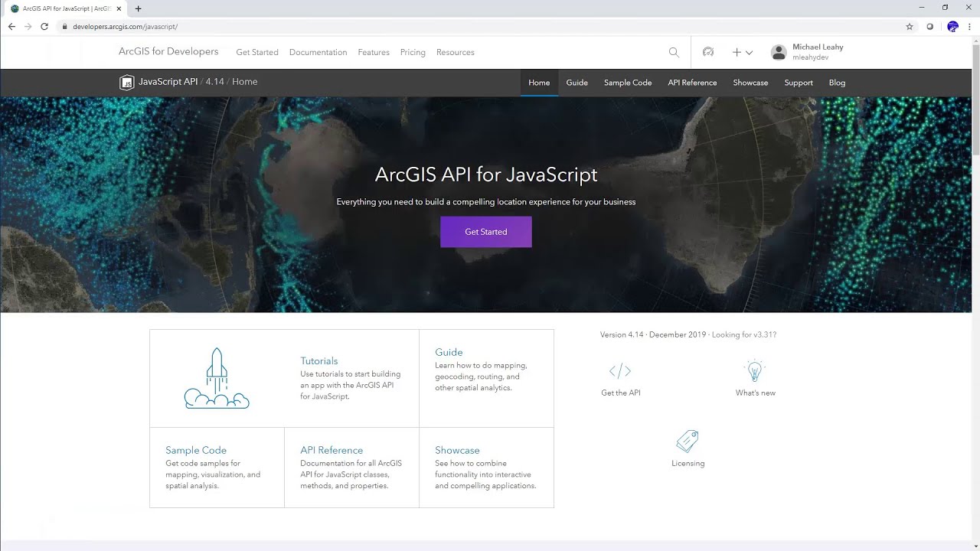Click the rocket Tutorials illustration
Image resolution: width=980 pixels, height=551 pixels.
click(x=217, y=378)
